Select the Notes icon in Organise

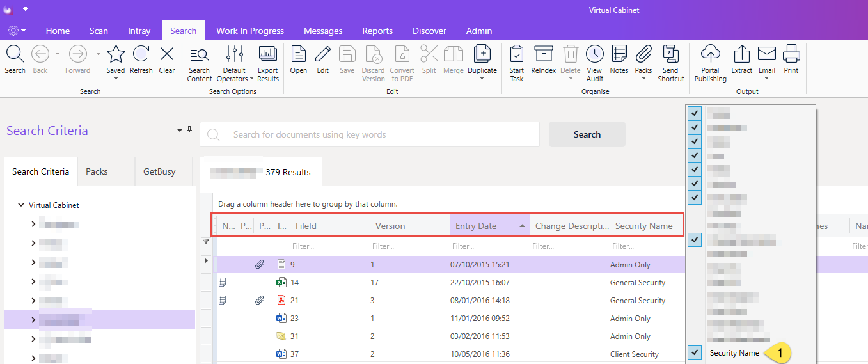[x=619, y=54]
